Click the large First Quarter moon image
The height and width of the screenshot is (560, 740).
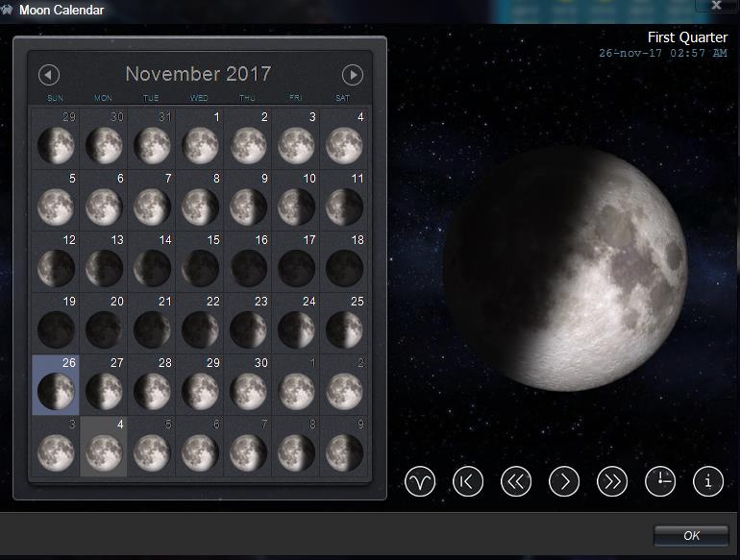coord(565,269)
